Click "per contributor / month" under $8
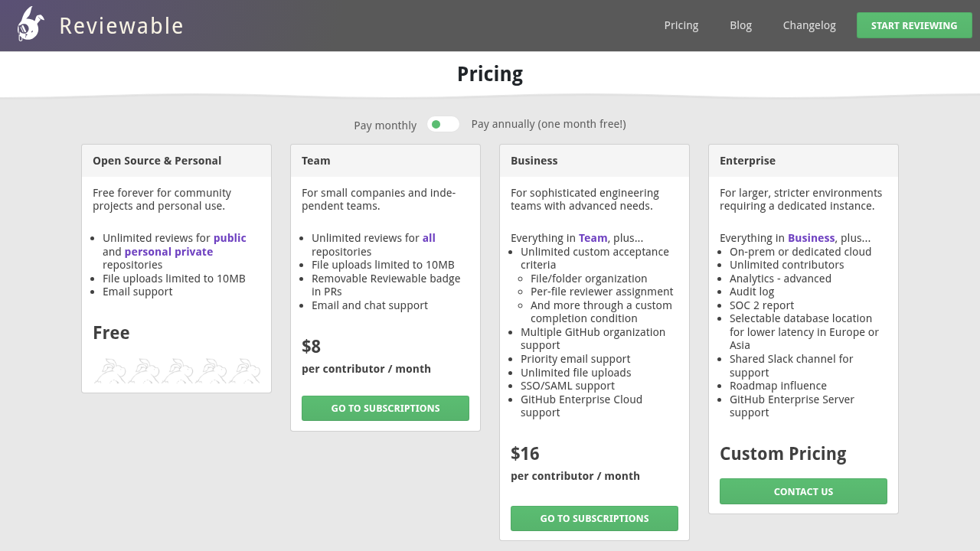The height and width of the screenshot is (551, 980). (366, 369)
